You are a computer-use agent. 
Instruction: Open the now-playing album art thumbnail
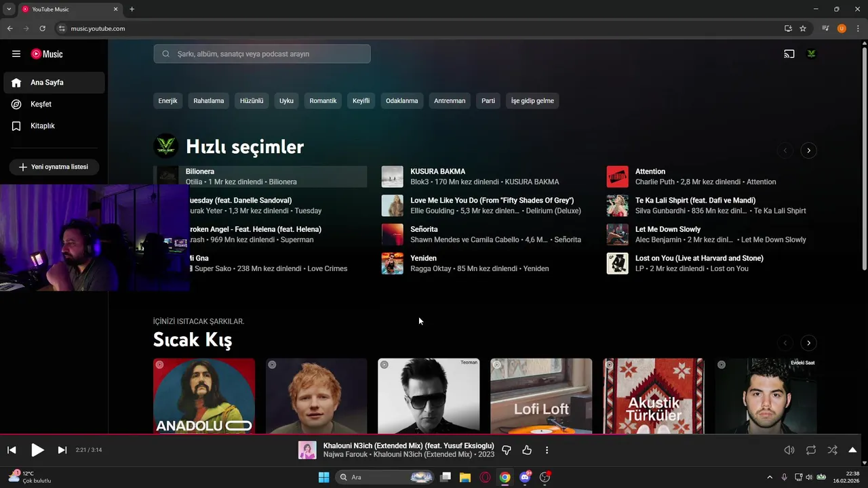(307, 450)
